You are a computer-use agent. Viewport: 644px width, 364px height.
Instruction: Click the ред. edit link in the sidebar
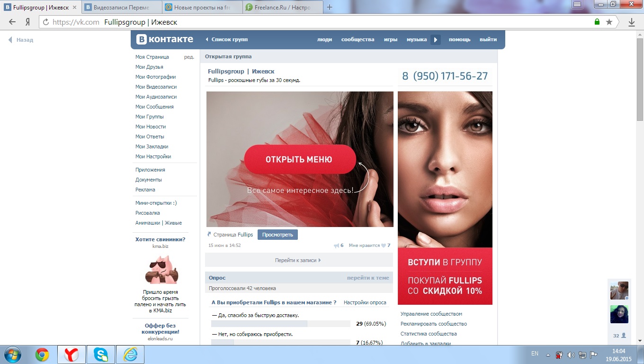(189, 57)
